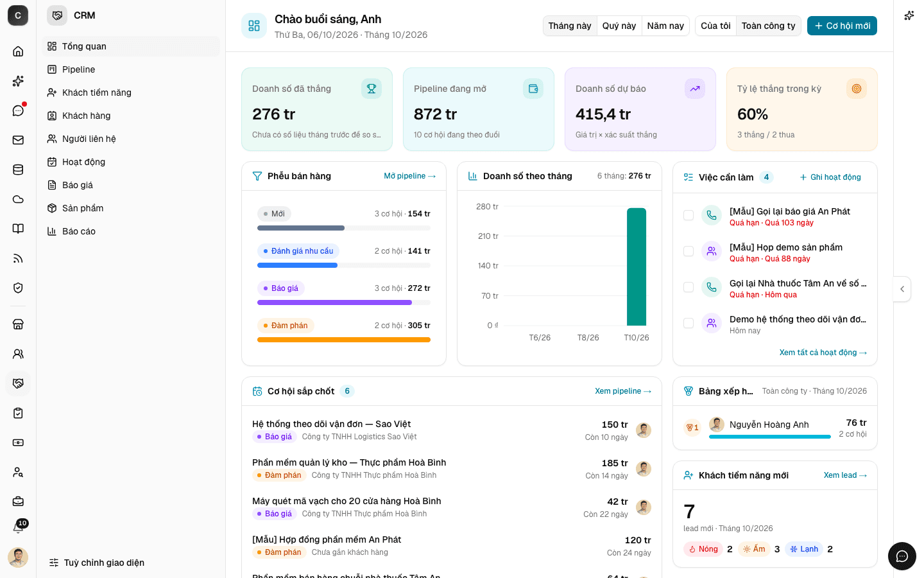Click the 'Xem lead' link

click(x=845, y=475)
